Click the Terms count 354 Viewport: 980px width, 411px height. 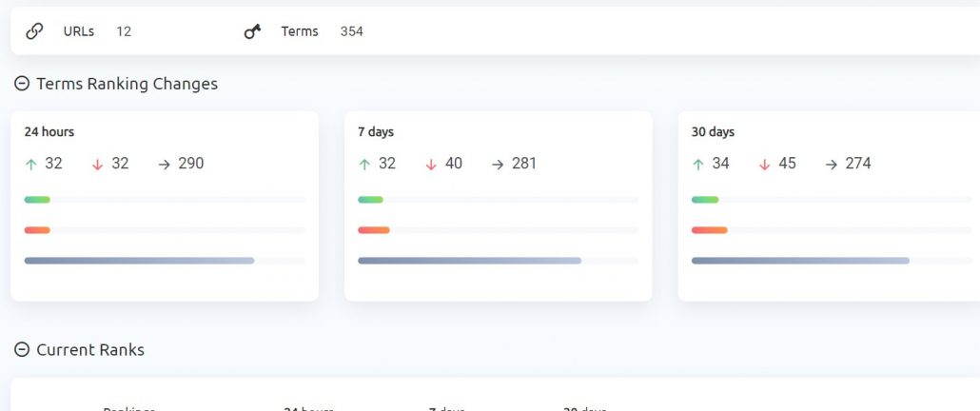click(352, 31)
